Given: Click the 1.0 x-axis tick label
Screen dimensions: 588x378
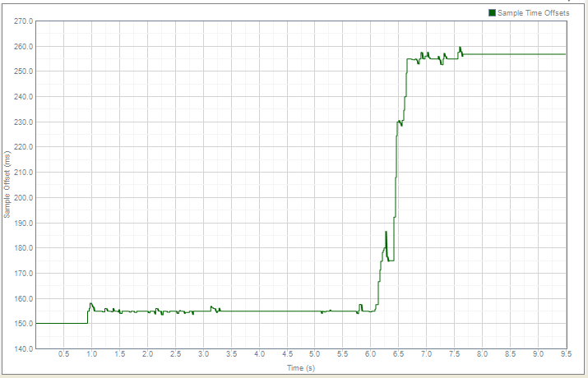Looking at the screenshot, I should (x=91, y=354).
